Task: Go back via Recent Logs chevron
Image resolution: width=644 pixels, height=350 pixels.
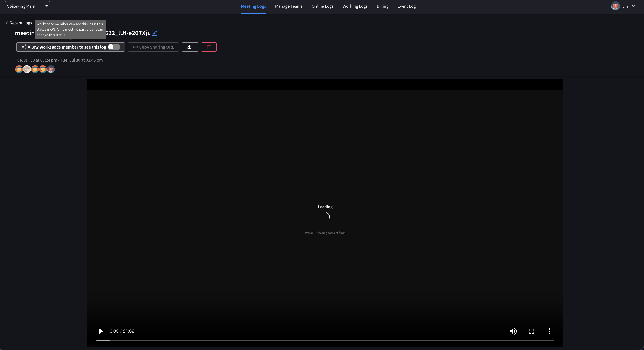Action: 7,23
